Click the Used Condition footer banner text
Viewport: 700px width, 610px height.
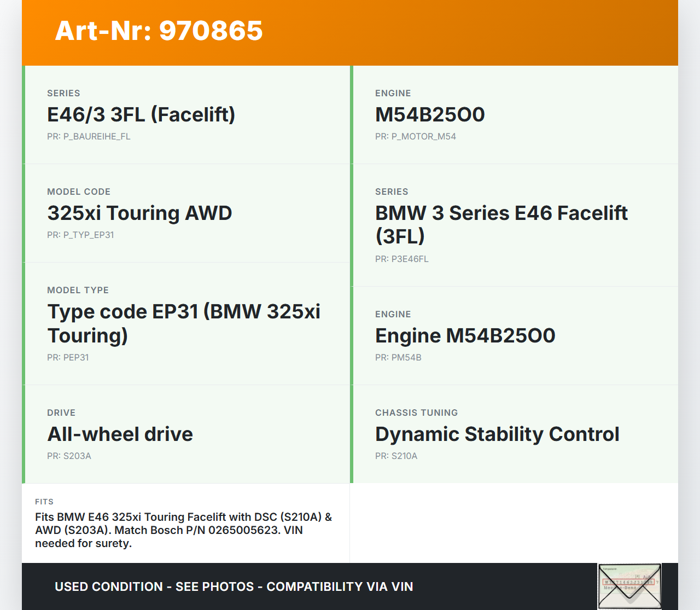234,586
